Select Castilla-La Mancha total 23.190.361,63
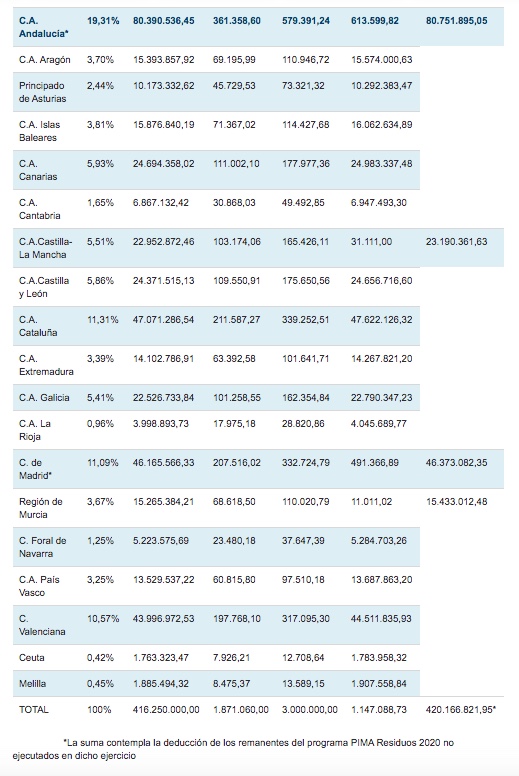Image resolution: width=519 pixels, height=776 pixels. 456,242
